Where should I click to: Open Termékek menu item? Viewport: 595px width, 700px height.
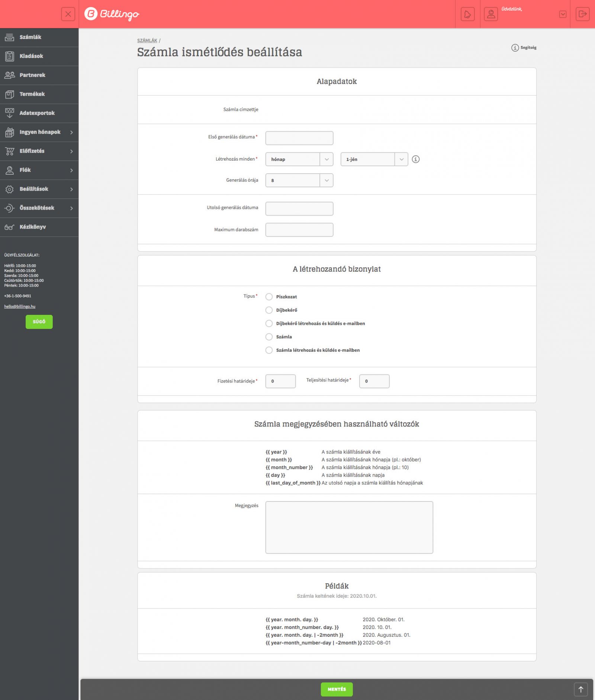coord(39,94)
